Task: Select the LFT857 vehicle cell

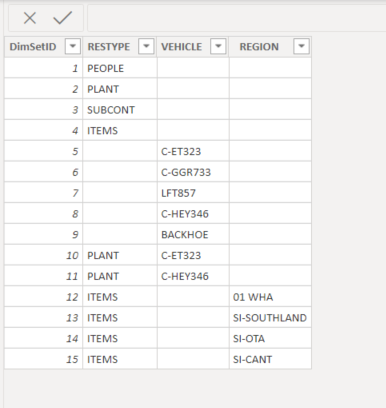Action: click(x=193, y=193)
